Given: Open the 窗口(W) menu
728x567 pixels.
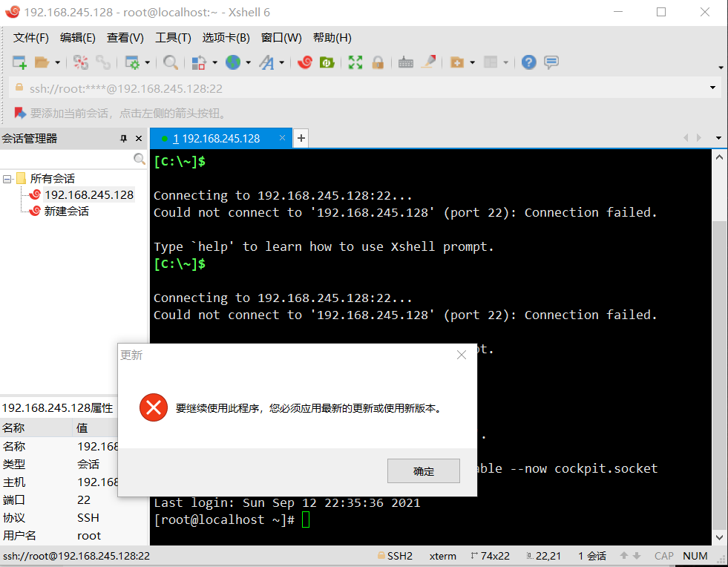Looking at the screenshot, I should point(281,38).
